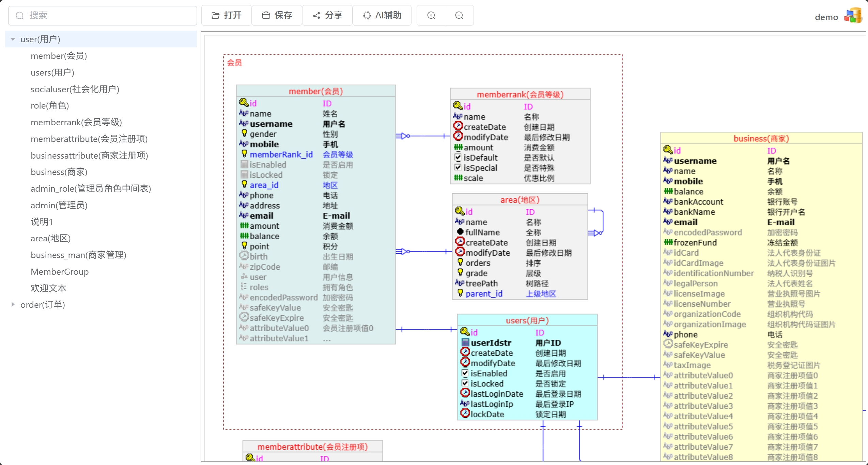Click the zoom out magnifier icon
Image resolution: width=868 pixels, height=465 pixels.
(459, 15)
